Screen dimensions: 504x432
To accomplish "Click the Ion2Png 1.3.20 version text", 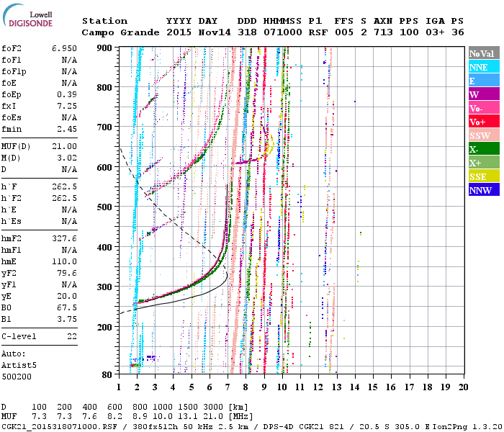I will (467, 426).
